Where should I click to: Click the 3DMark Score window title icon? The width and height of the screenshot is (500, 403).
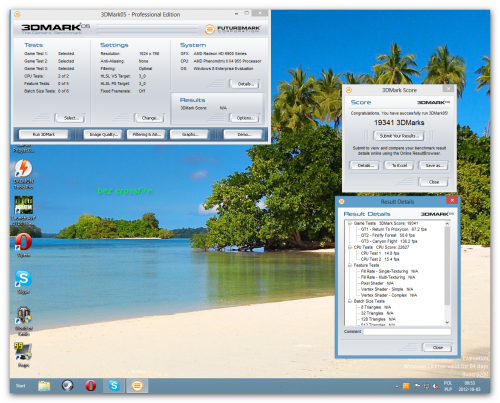(349, 90)
